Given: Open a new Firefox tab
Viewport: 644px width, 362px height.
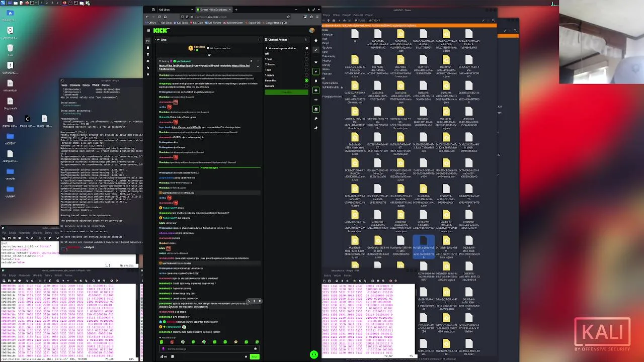Looking at the screenshot, I should pos(236,10).
